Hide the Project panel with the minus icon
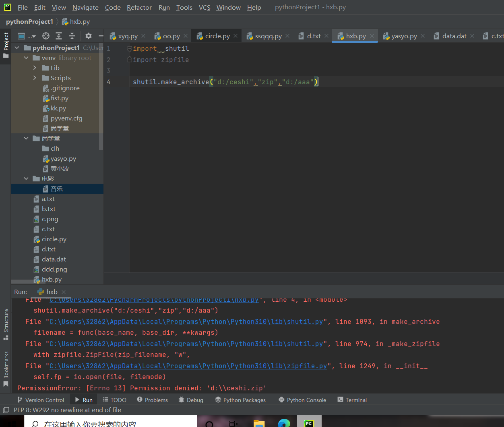The height and width of the screenshot is (427, 504). (x=101, y=36)
